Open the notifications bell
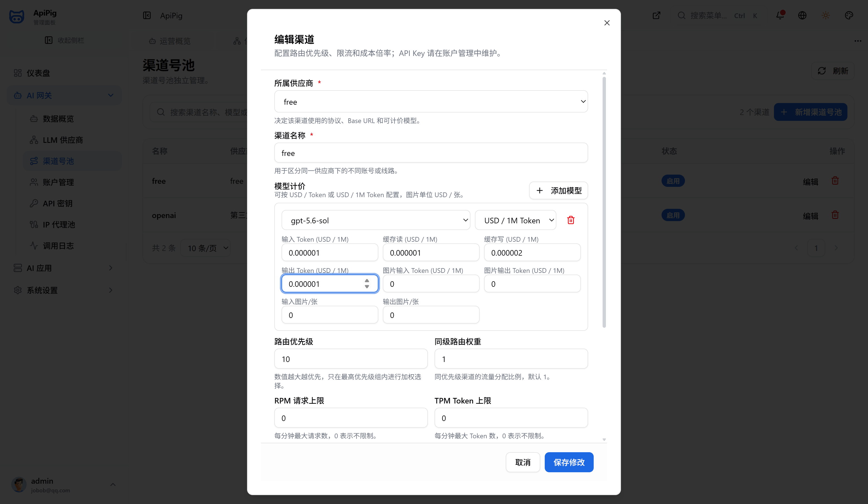The width and height of the screenshot is (868, 504). pyautogui.click(x=780, y=15)
